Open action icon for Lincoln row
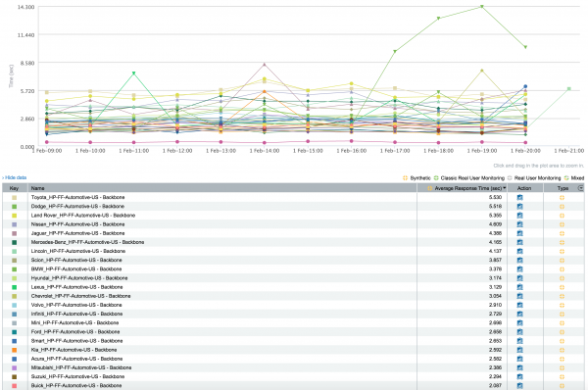 pyautogui.click(x=519, y=251)
